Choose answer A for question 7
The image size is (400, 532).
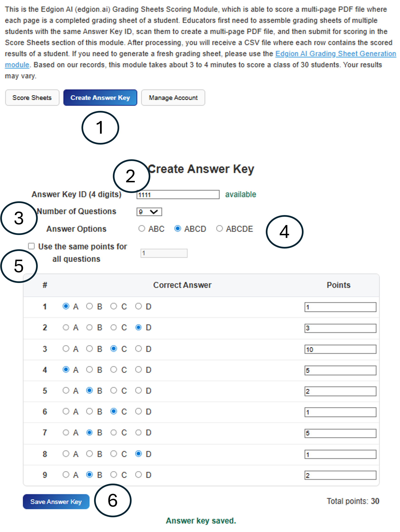click(x=66, y=433)
